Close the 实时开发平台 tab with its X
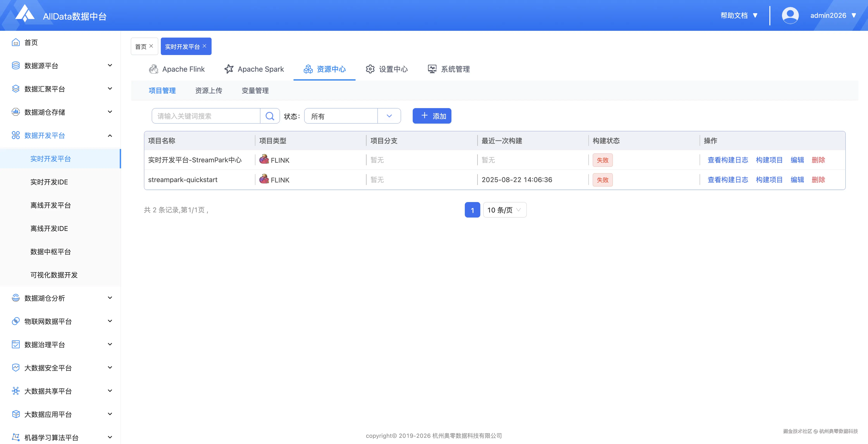The width and height of the screenshot is (868, 444). (x=204, y=46)
